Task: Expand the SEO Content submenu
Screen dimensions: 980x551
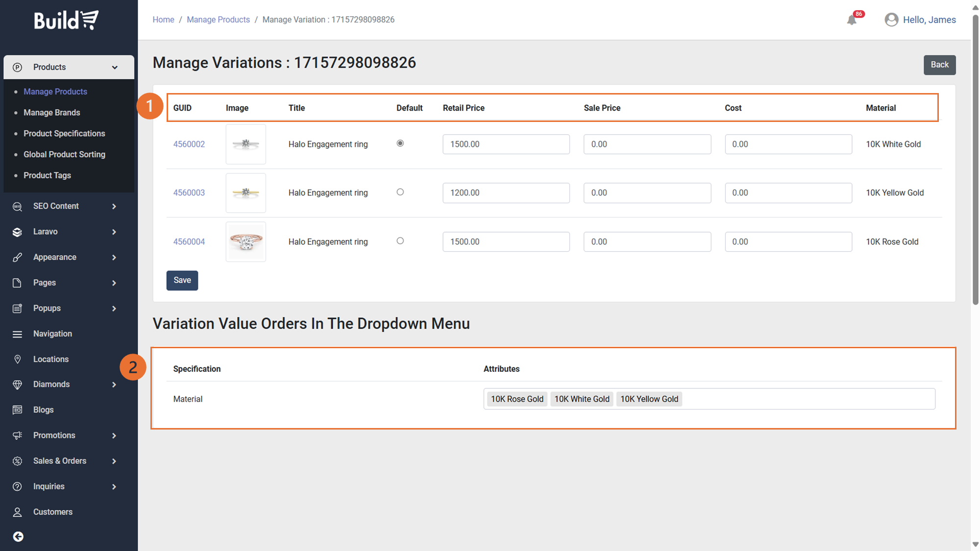Action: click(x=114, y=206)
